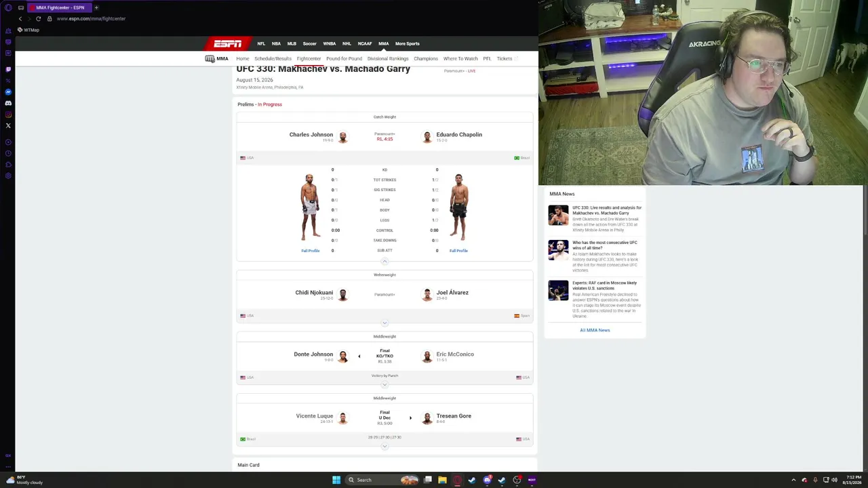Open Discord in the browser sidebar
868x488 pixels.
click(x=8, y=103)
